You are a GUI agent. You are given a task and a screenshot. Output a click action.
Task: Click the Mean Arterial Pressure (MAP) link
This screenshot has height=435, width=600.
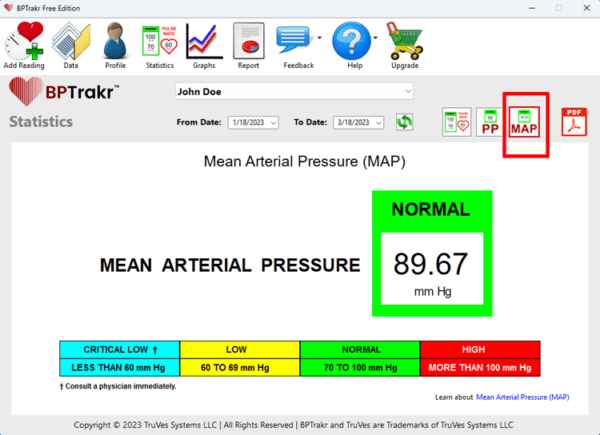point(522,397)
